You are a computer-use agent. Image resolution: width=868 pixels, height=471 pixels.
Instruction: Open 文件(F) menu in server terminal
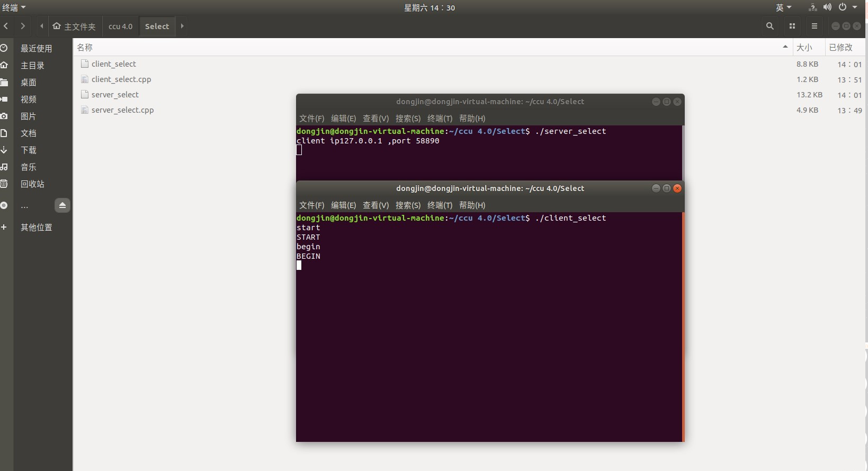click(x=311, y=119)
